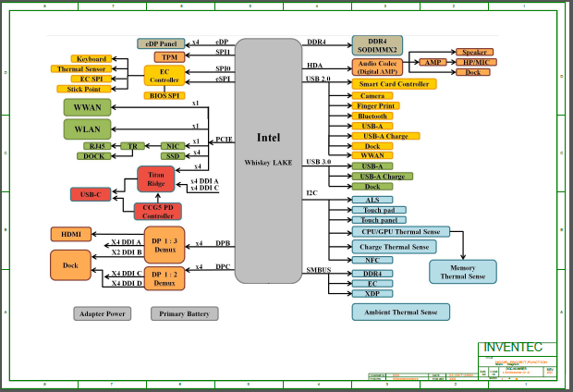Screen dimensions: 573x392
Task: Click the HDMI block
Action: pyautogui.click(x=70, y=235)
